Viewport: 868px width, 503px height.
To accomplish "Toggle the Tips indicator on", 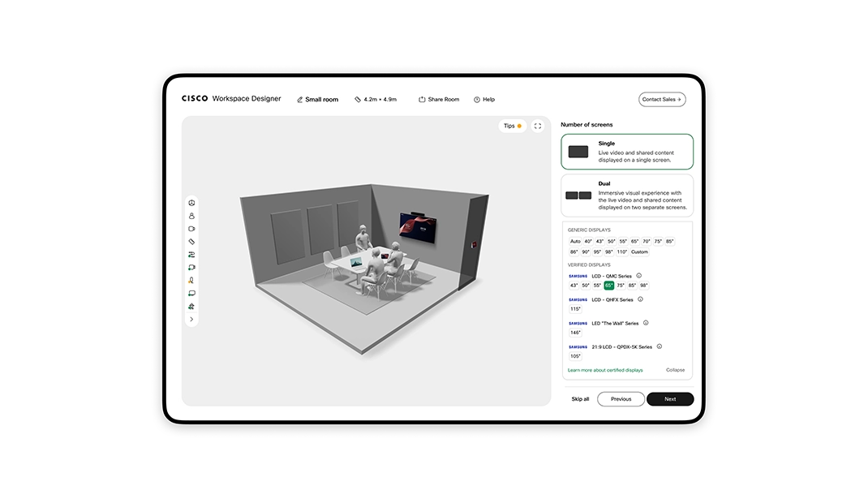I will click(512, 126).
